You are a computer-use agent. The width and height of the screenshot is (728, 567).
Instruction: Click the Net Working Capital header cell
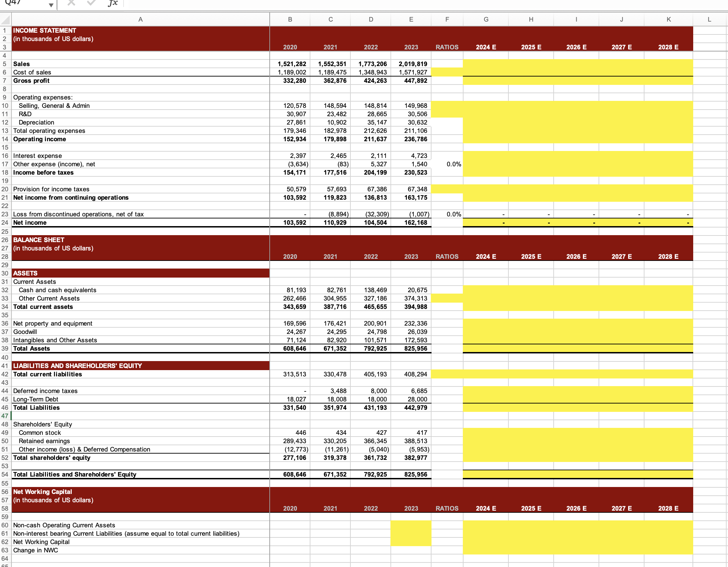[x=42, y=492]
